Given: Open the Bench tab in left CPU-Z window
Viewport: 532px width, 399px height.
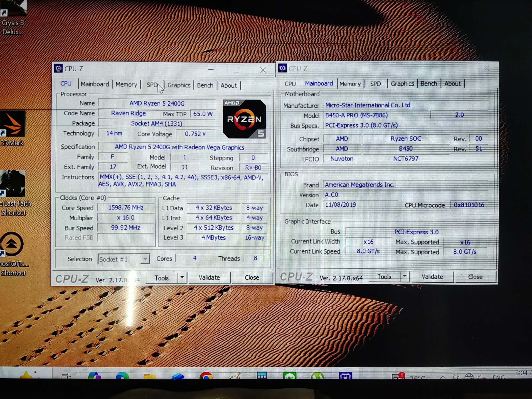Looking at the screenshot, I should click(205, 85).
